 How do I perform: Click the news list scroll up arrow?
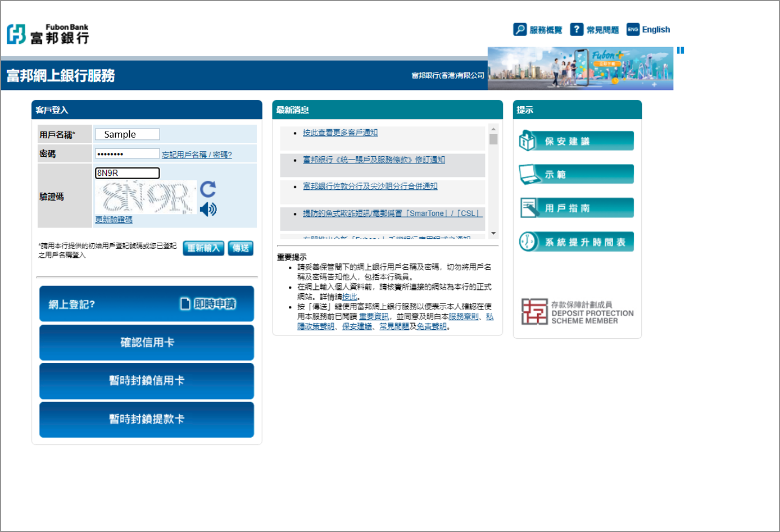(x=493, y=128)
